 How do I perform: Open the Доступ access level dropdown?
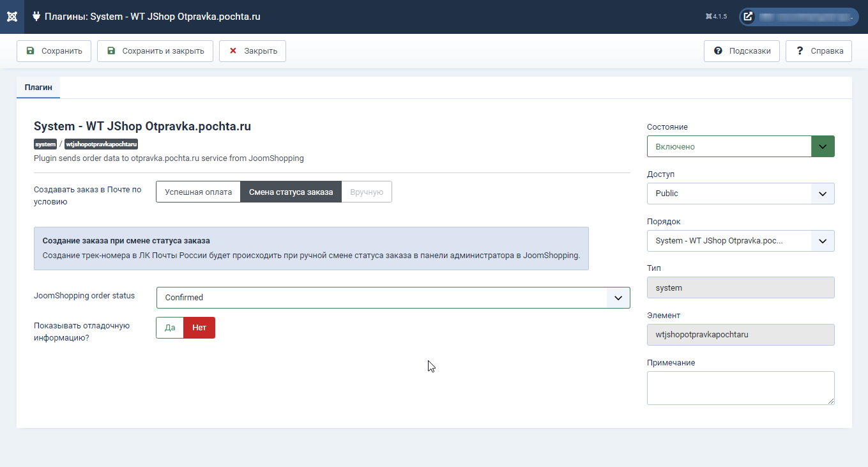pyautogui.click(x=740, y=194)
